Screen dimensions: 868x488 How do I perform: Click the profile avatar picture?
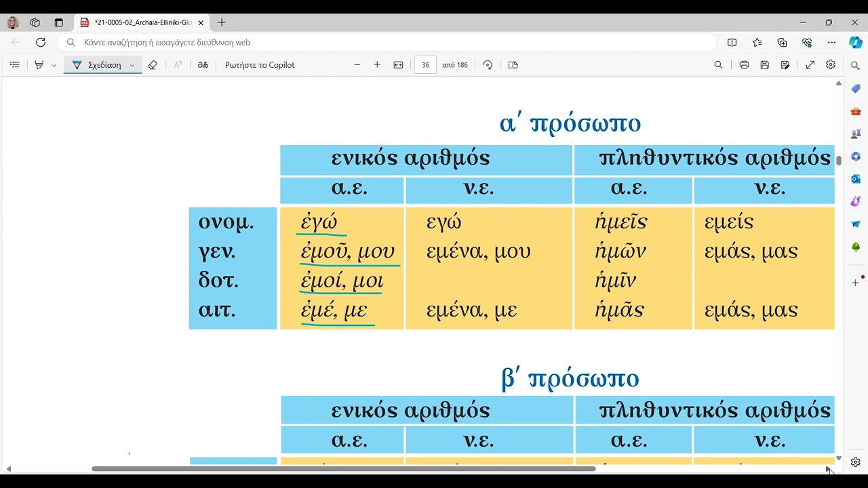click(12, 22)
